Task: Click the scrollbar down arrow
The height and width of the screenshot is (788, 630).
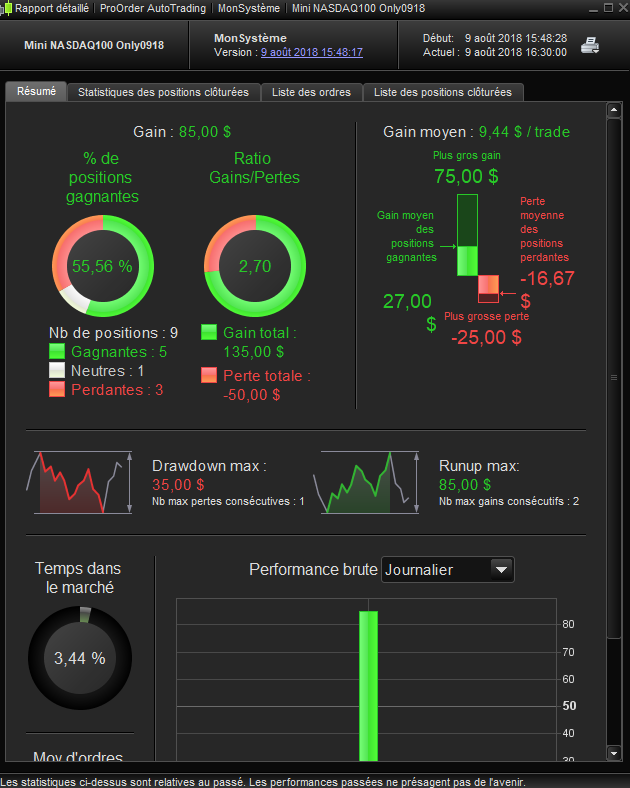Action: 613,753
